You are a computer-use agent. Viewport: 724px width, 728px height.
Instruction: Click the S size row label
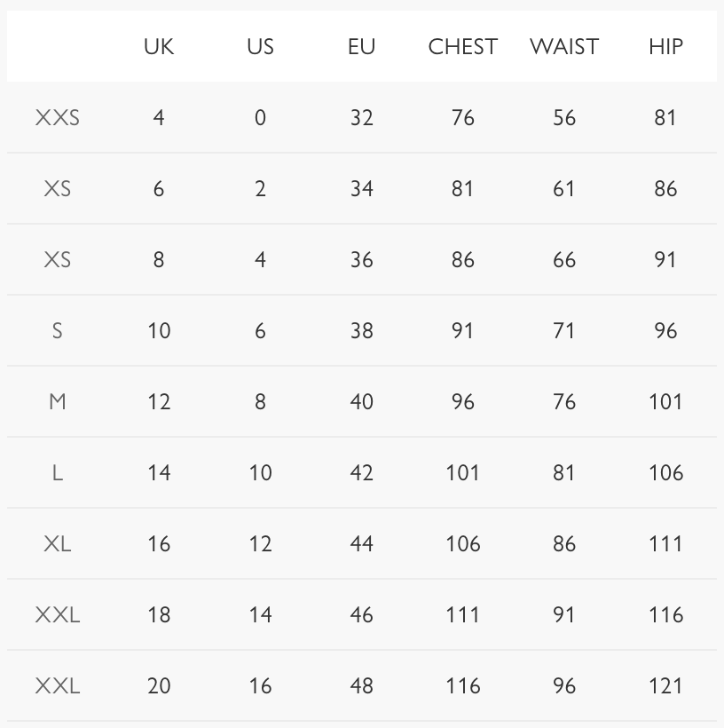[x=58, y=330]
